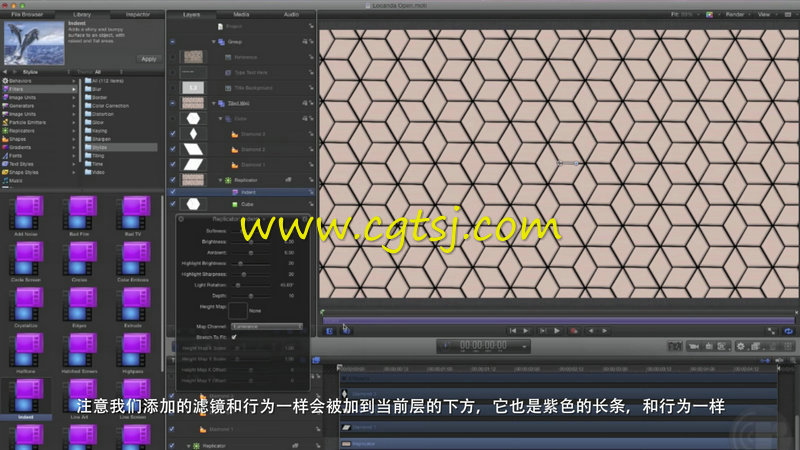Toggle the Indent filter checkbox in Layers
This screenshot has width=800, height=450.
173,192
